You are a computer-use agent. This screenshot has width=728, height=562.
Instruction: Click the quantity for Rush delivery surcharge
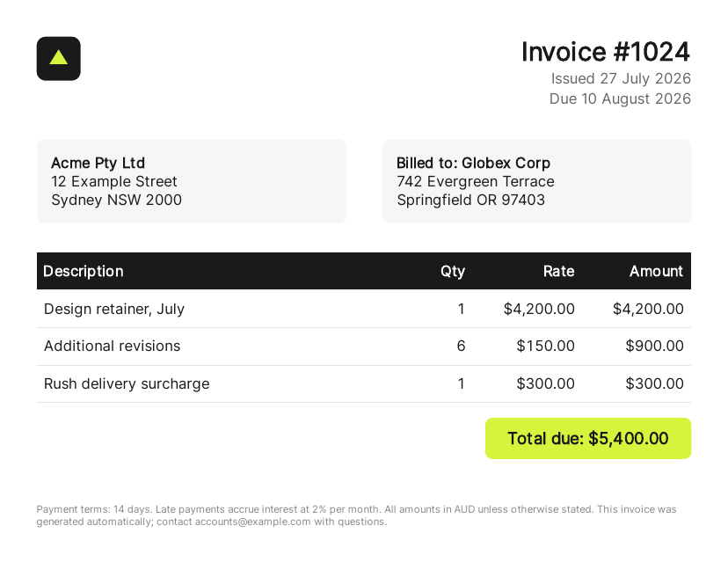click(461, 383)
